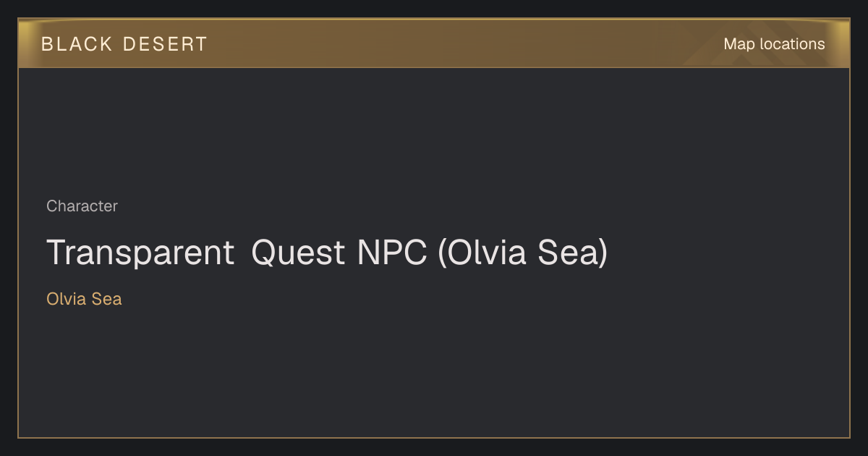Click the BLACK DESERT logo text
The image size is (868, 456).
(x=124, y=44)
